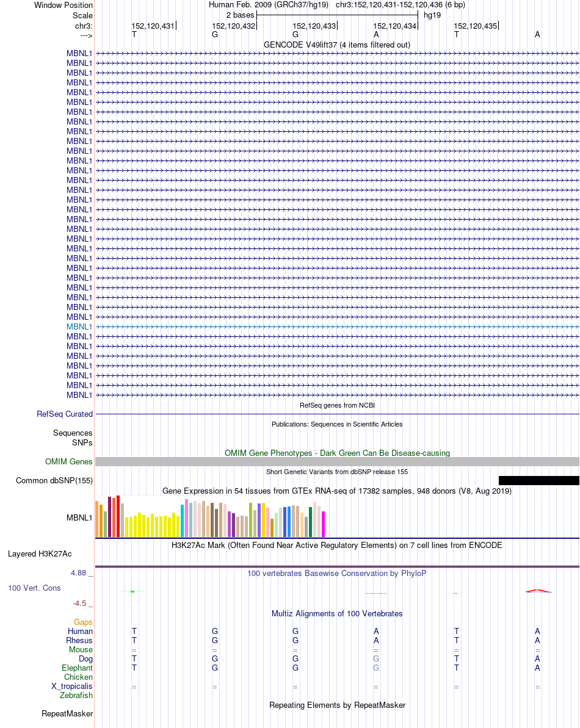Click position label 152,120,431
Image resolution: width=580 pixels, height=728 pixels.
[x=152, y=26]
